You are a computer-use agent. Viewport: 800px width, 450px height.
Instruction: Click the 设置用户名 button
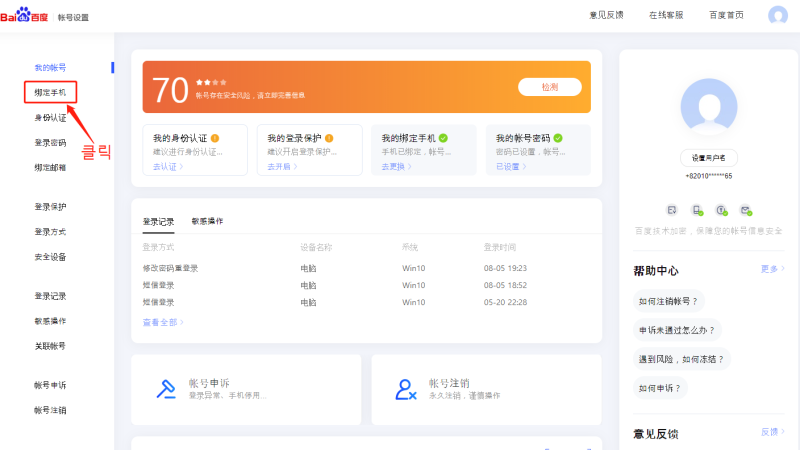pos(709,158)
